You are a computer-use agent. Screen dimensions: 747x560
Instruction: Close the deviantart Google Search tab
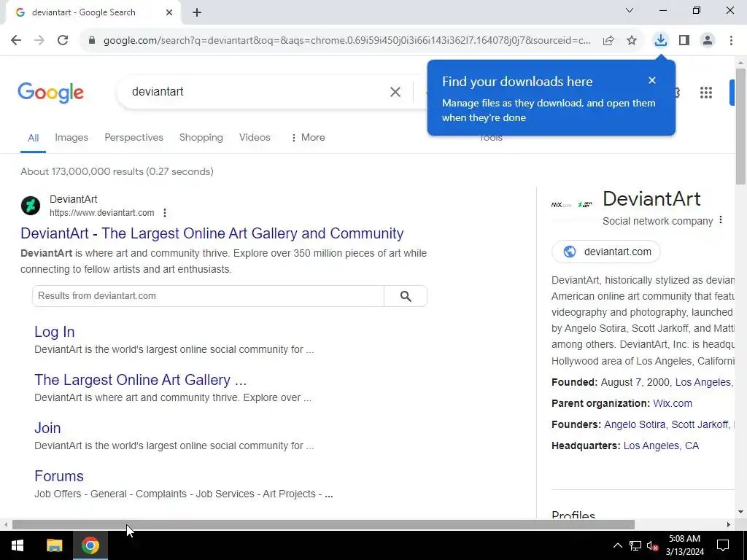coord(169,12)
